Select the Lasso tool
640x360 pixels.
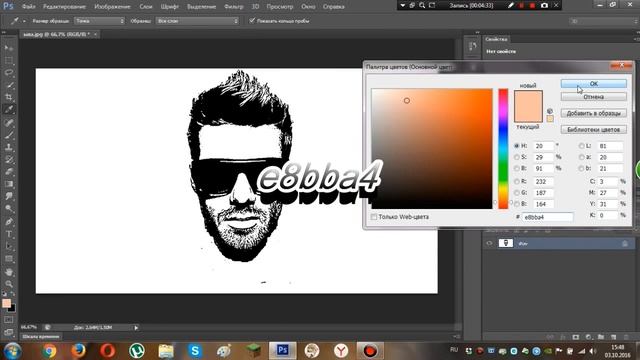[9, 73]
